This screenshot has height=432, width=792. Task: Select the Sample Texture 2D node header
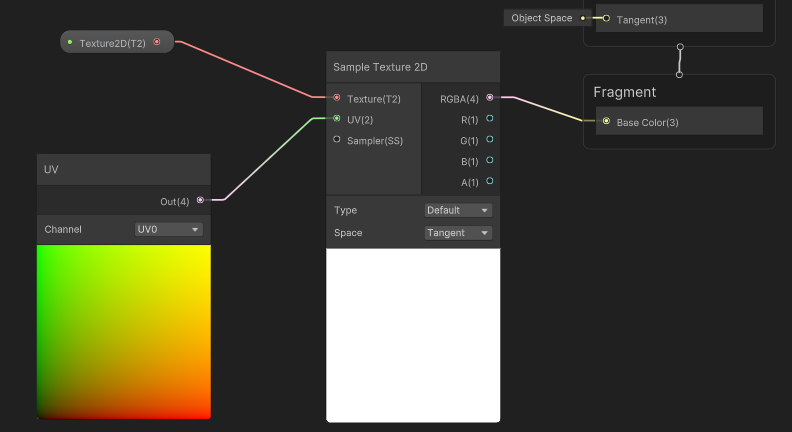click(413, 67)
